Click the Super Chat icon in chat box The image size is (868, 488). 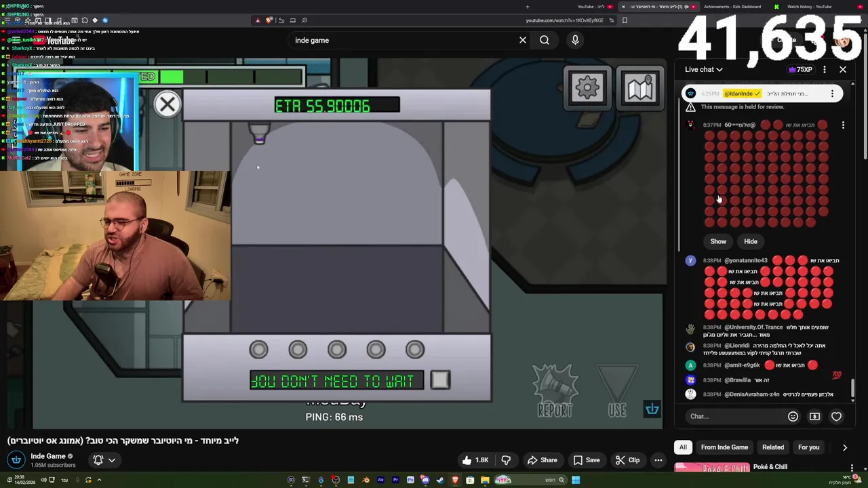[x=814, y=416]
